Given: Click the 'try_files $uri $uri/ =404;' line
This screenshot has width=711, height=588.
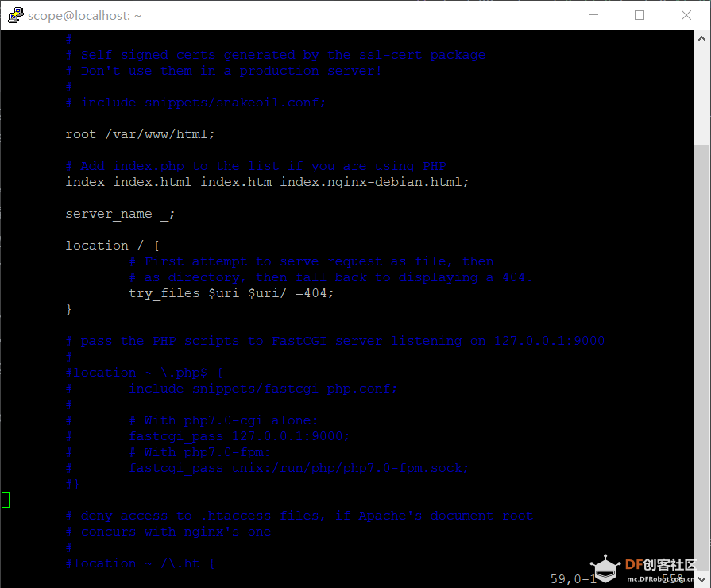Looking at the screenshot, I should pyautogui.click(x=231, y=293).
